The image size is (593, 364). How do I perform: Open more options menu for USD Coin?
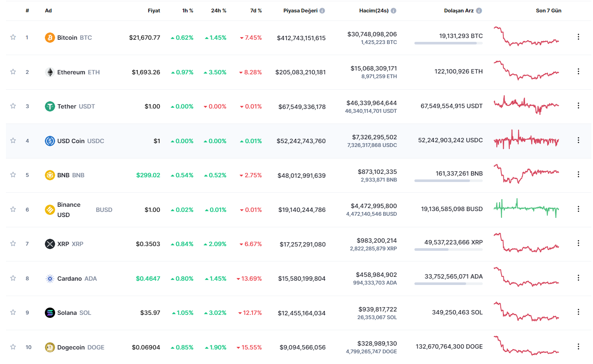pyautogui.click(x=578, y=140)
